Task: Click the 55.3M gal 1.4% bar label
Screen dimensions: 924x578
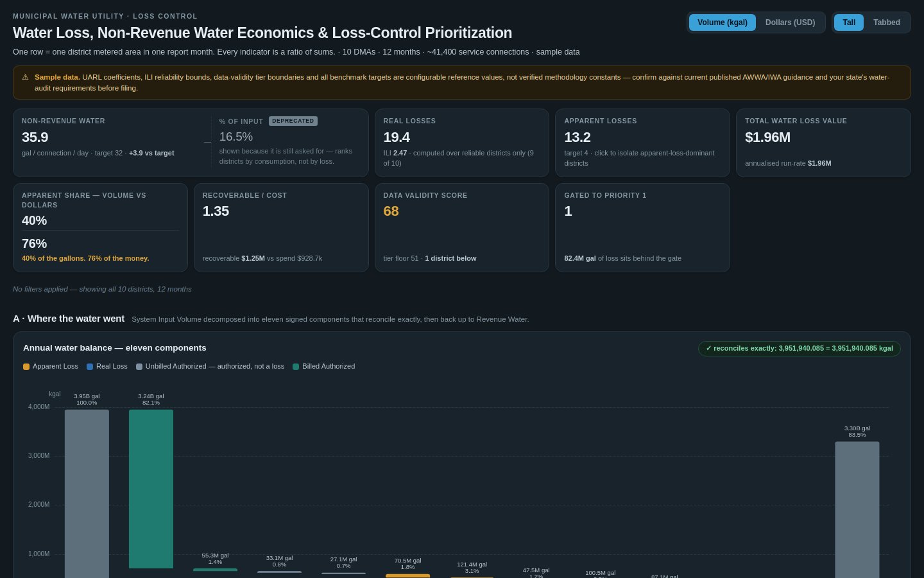Action: 215,559
